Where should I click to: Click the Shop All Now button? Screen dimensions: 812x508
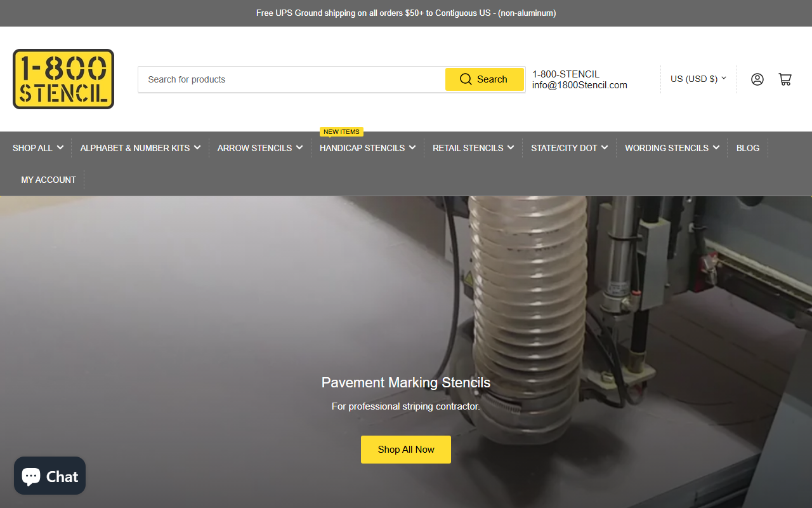click(406, 450)
